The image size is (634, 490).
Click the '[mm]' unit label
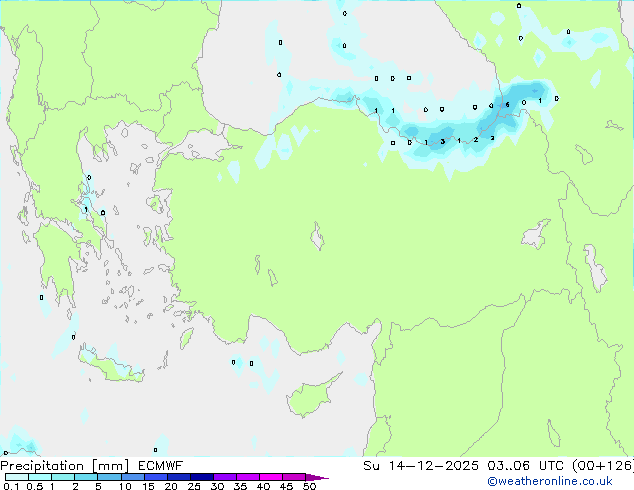point(110,466)
